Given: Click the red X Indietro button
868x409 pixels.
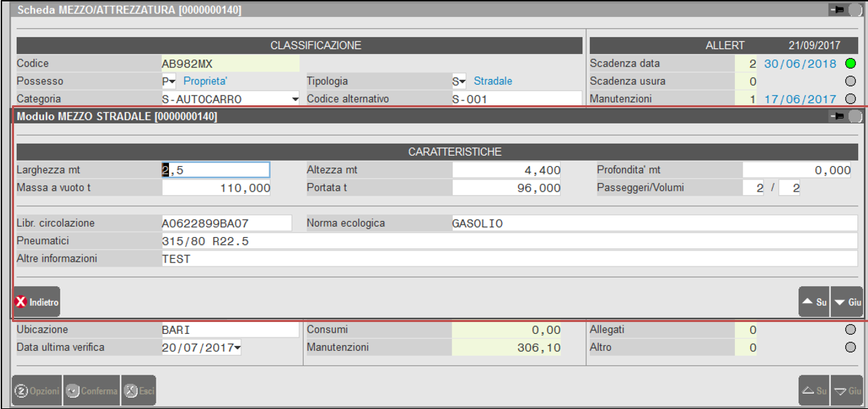Looking at the screenshot, I should pyautogui.click(x=36, y=302).
